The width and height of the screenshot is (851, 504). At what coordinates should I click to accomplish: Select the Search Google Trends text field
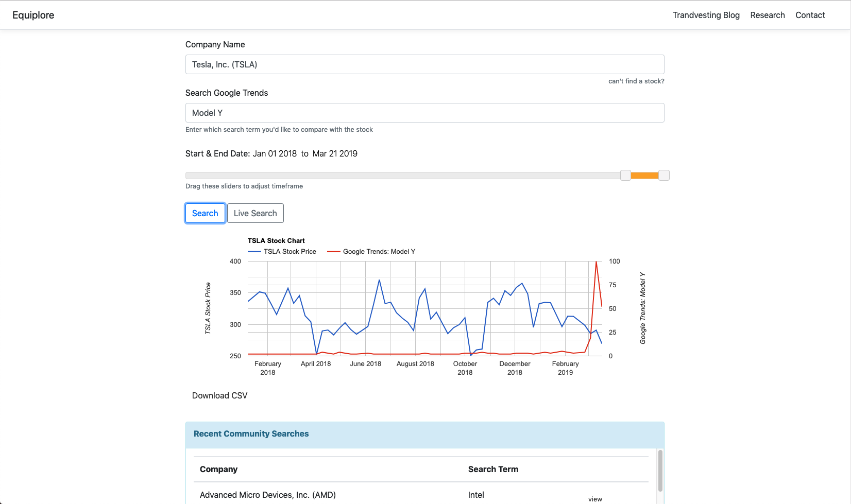click(424, 113)
